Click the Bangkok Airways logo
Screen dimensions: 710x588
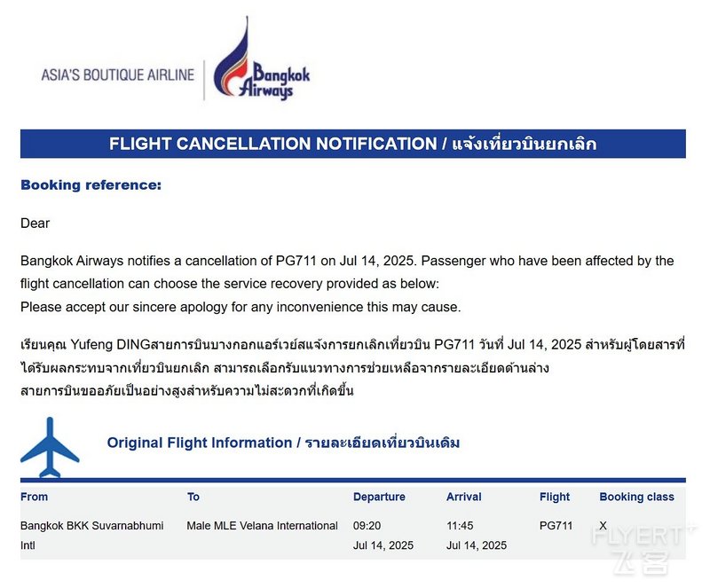tap(262, 59)
